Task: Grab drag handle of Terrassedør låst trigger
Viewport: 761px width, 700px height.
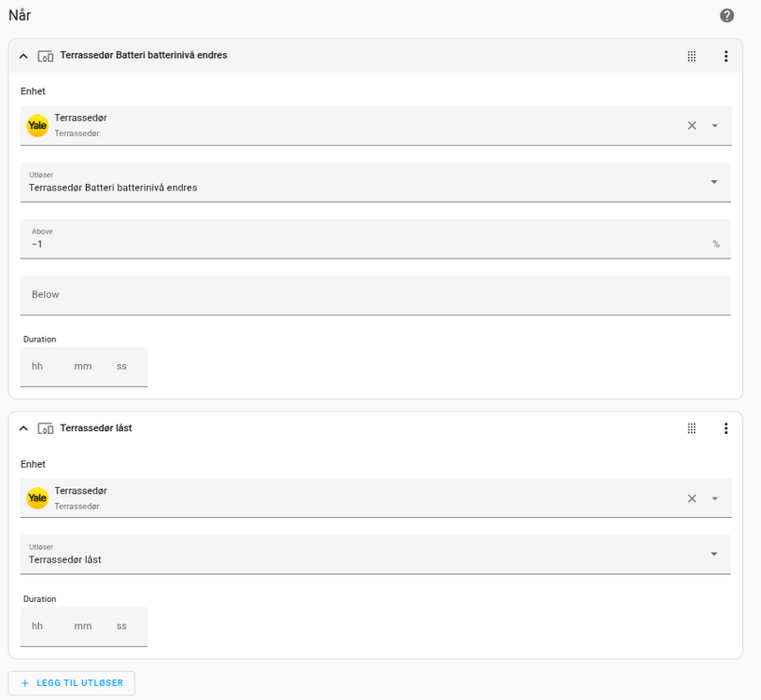Action: click(x=692, y=428)
